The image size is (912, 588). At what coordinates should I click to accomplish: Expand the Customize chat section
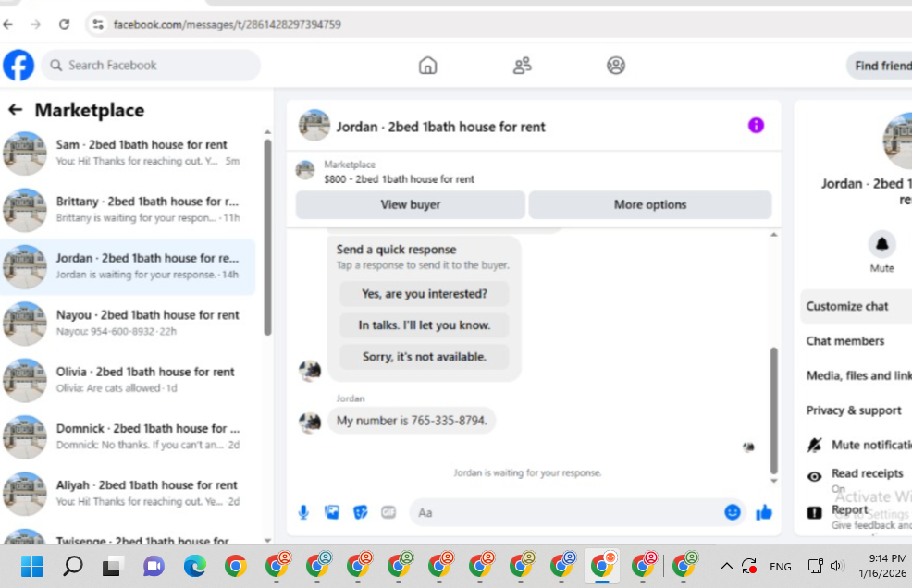[857, 306]
